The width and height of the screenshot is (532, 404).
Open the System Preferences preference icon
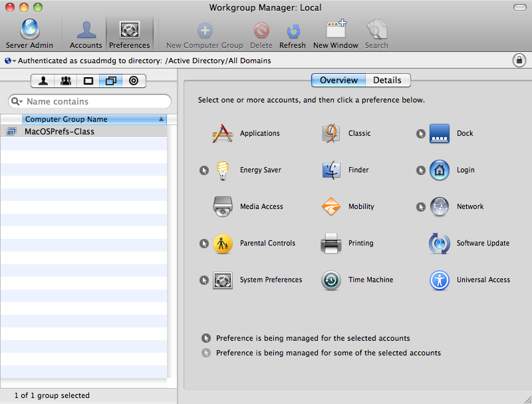click(223, 280)
